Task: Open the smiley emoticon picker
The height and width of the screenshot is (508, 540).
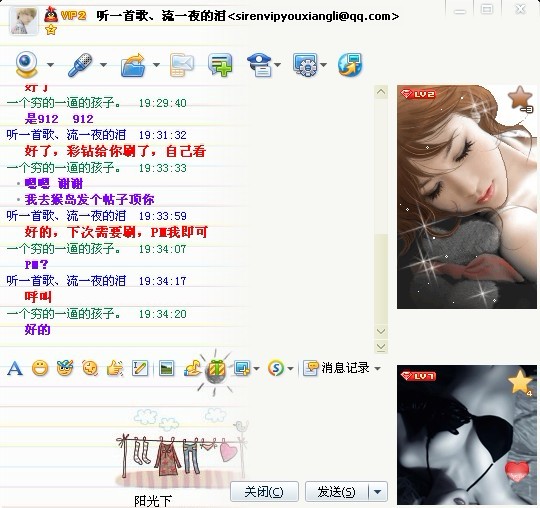Action: point(40,369)
